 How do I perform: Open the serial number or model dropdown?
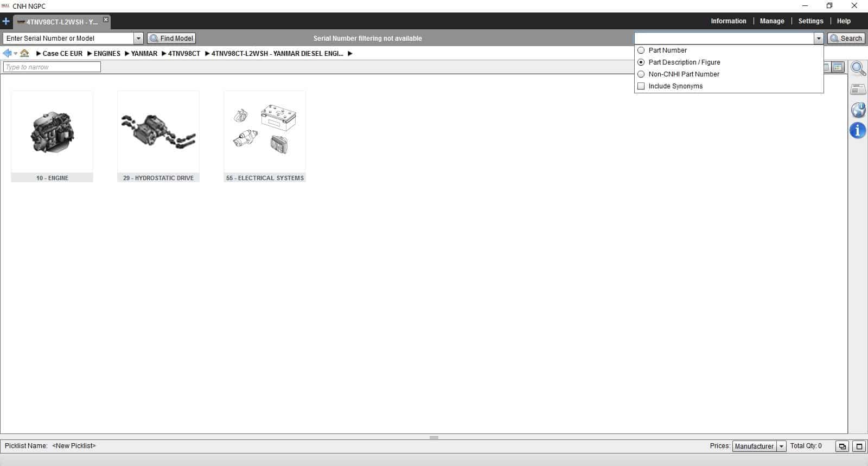click(x=138, y=39)
